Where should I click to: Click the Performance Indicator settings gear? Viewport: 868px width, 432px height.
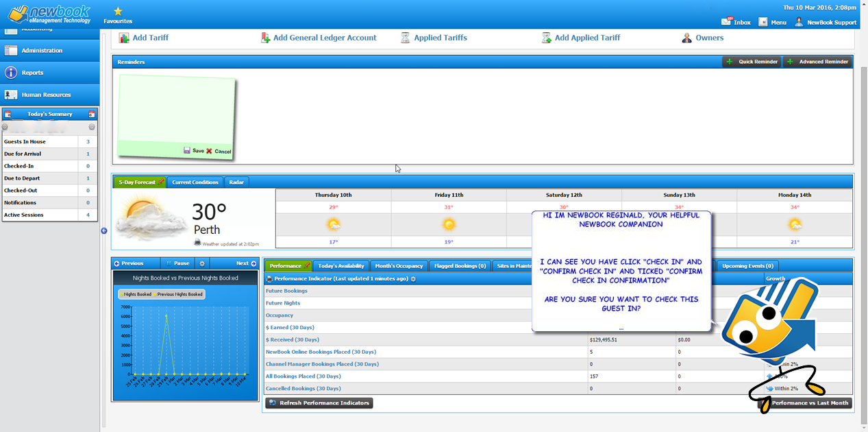coord(413,279)
